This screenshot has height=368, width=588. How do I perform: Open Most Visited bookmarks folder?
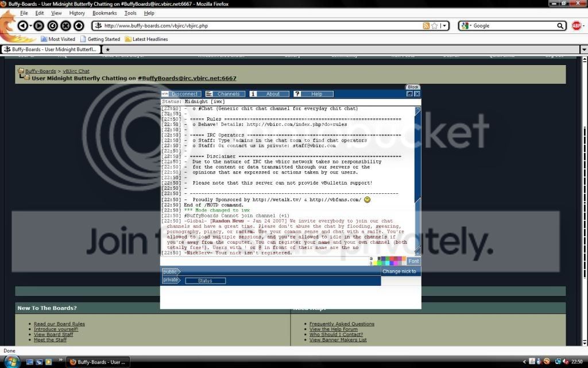pos(58,39)
